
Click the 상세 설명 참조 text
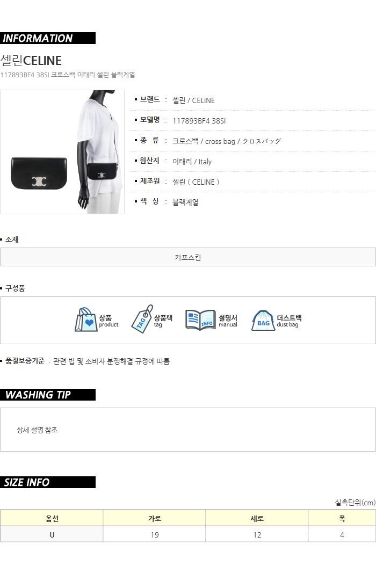37,430
